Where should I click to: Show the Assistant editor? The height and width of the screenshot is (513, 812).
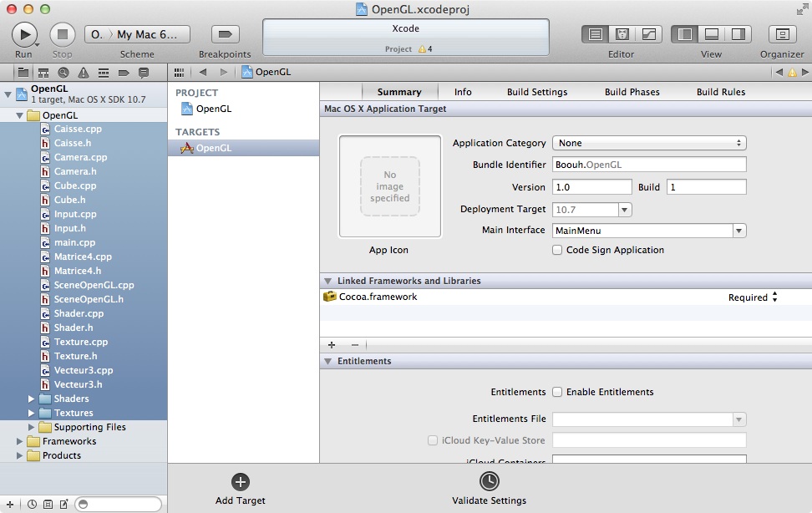pyautogui.click(x=622, y=34)
